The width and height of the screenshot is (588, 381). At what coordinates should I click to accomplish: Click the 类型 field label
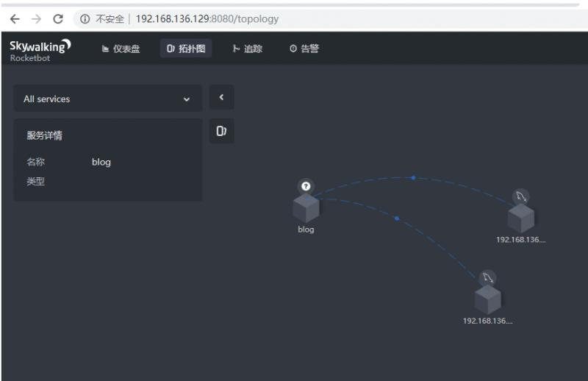click(35, 181)
